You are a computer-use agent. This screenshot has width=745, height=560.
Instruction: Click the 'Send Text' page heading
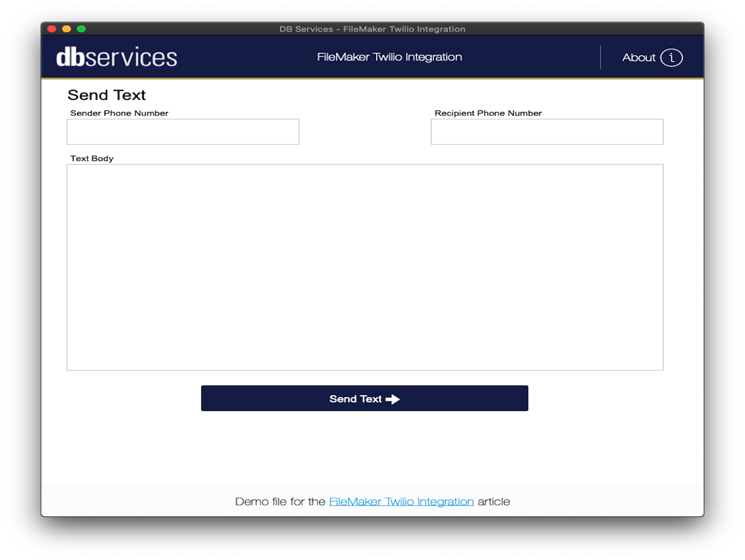tap(106, 95)
